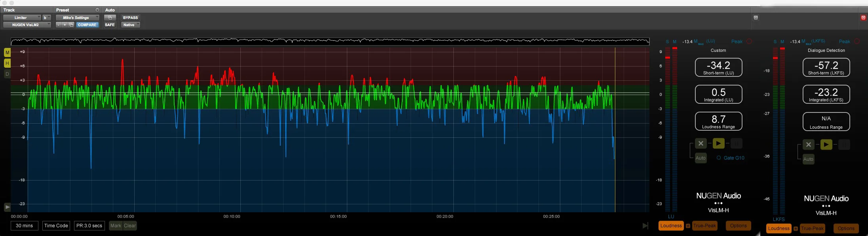
Task: Reset the Peak indicator on Dialogue Detection meter
Action: pyautogui.click(x=857, y=41)
